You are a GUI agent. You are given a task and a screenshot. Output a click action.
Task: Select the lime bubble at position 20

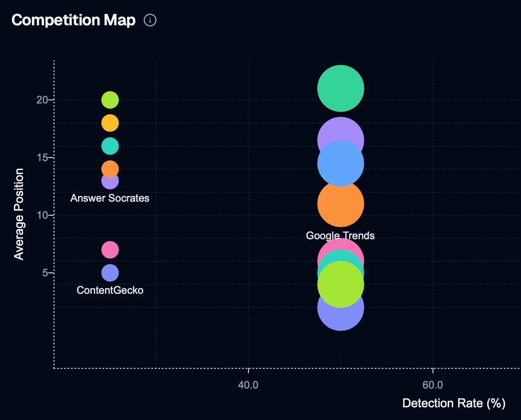pos(110,100)
